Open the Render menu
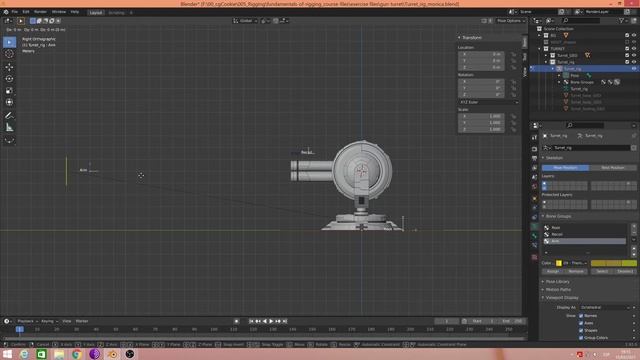The width and height of the screenshot is (640, 360). click(x=40, y=12)
